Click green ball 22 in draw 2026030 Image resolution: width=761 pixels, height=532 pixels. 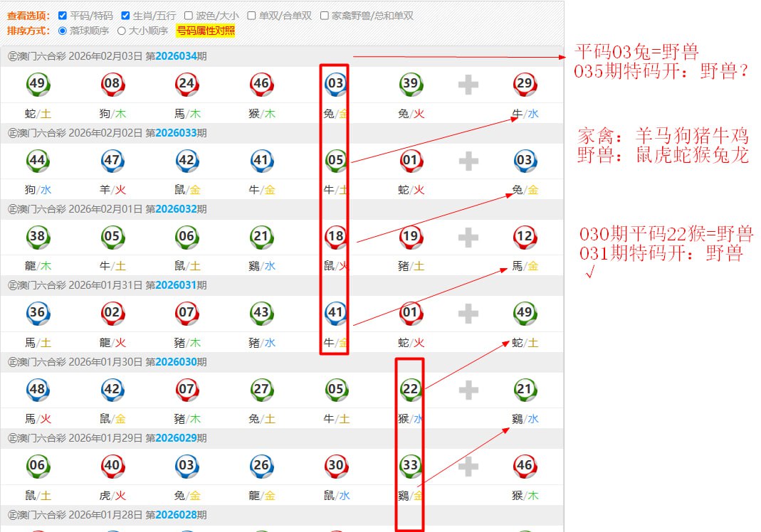(410, 389)
